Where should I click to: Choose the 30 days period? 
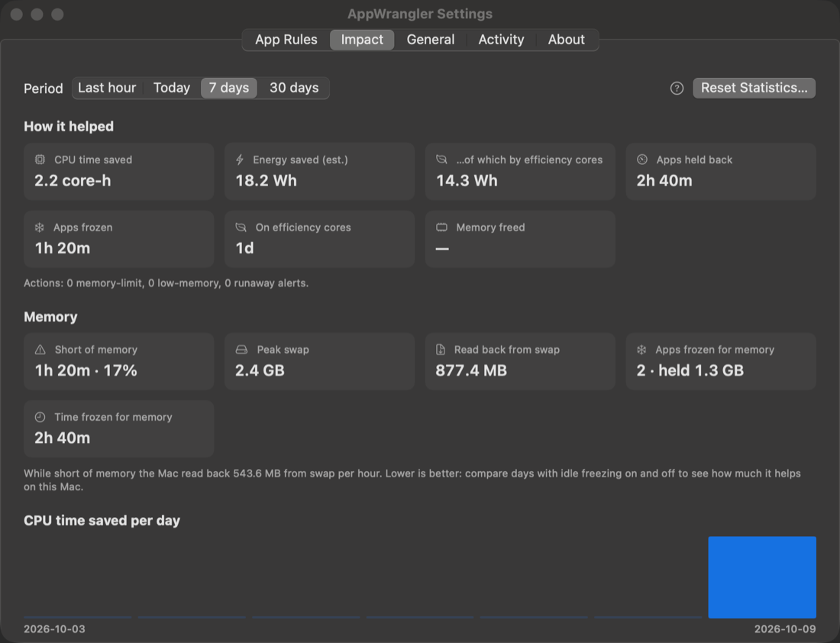coord(294,88)
